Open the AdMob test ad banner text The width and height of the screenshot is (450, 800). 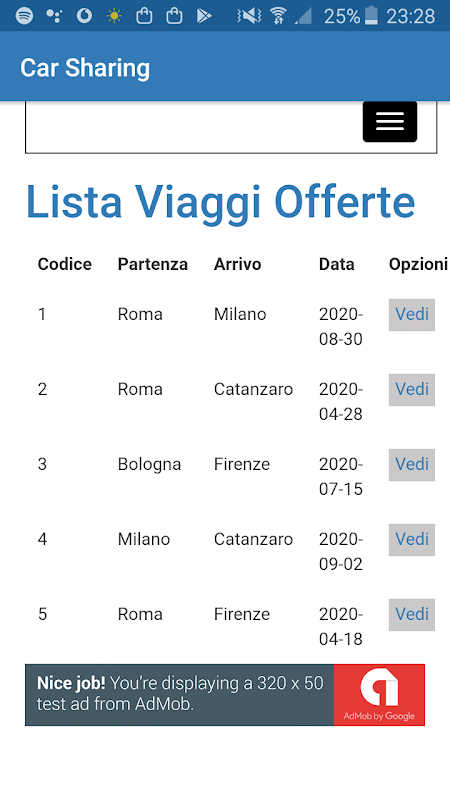[x=180, y=694]
